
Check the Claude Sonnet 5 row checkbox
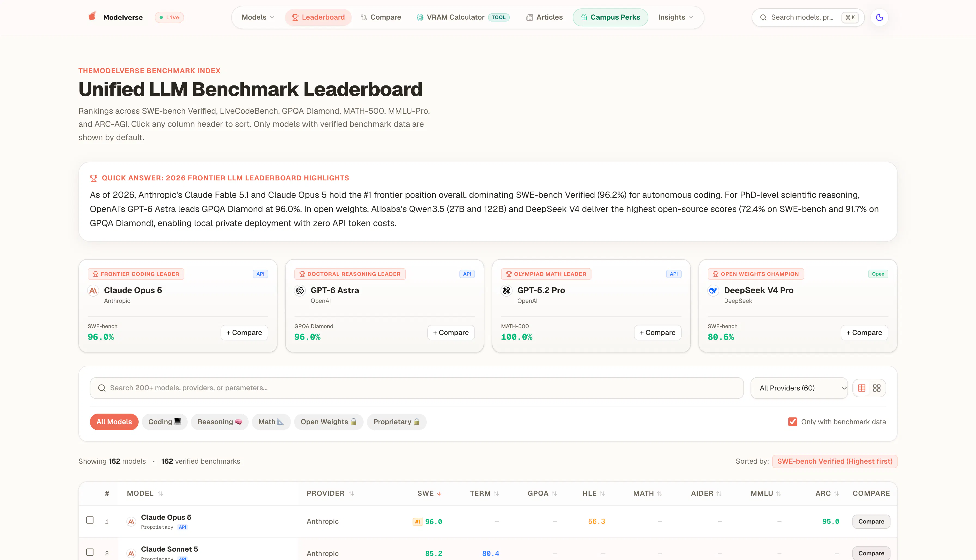point(90,552)
